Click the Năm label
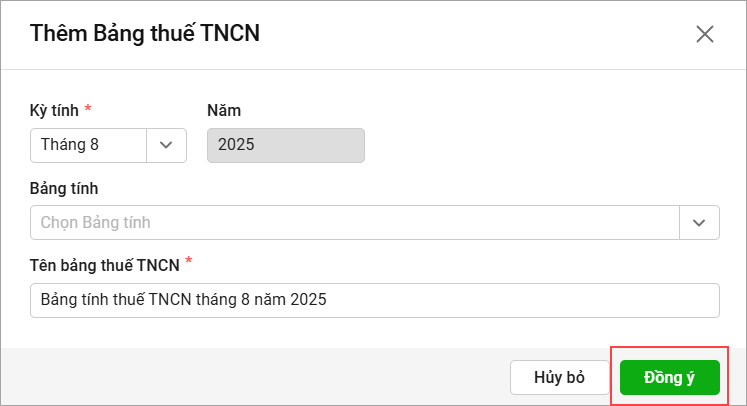 (x=223, y=110)
